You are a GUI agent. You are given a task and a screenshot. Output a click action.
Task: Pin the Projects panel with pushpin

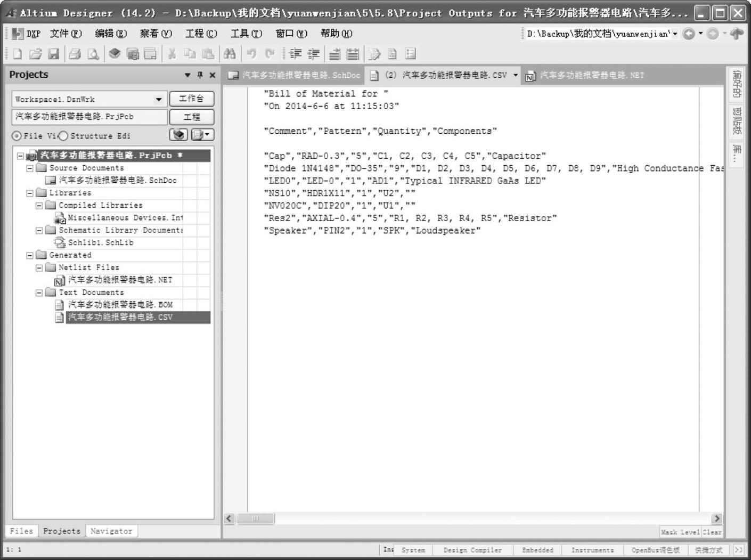click(200, 75)
